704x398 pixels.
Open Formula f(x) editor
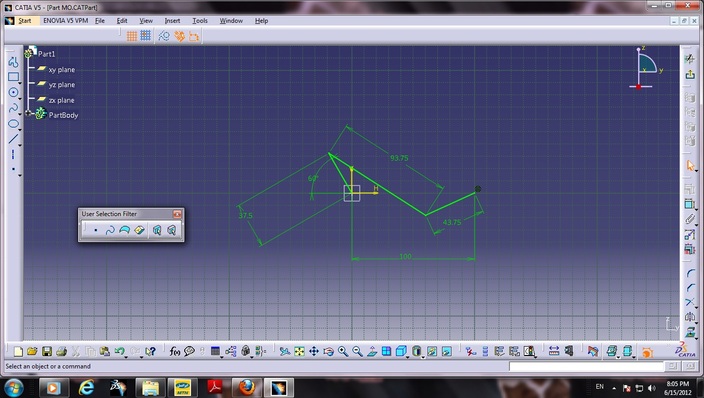click(175, 351)
